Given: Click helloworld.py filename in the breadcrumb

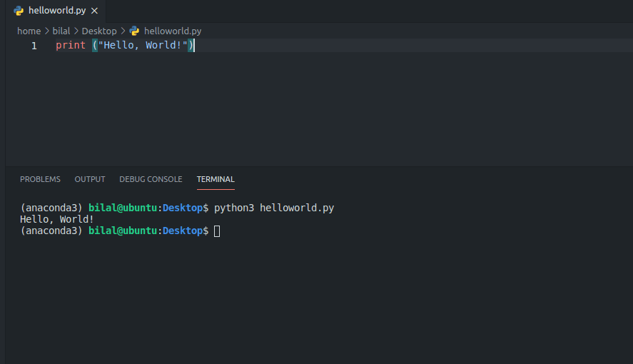Looking at the screenshot, I should (173, 31).
